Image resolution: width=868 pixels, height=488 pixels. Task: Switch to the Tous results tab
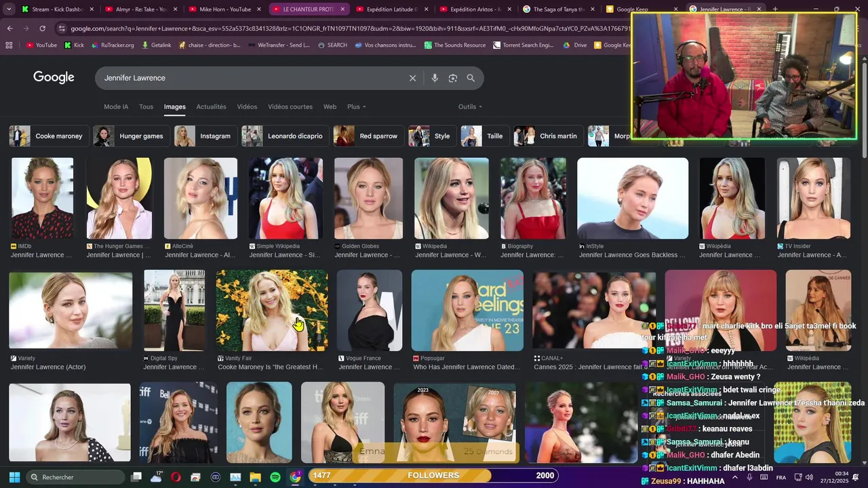coord(146,106)
